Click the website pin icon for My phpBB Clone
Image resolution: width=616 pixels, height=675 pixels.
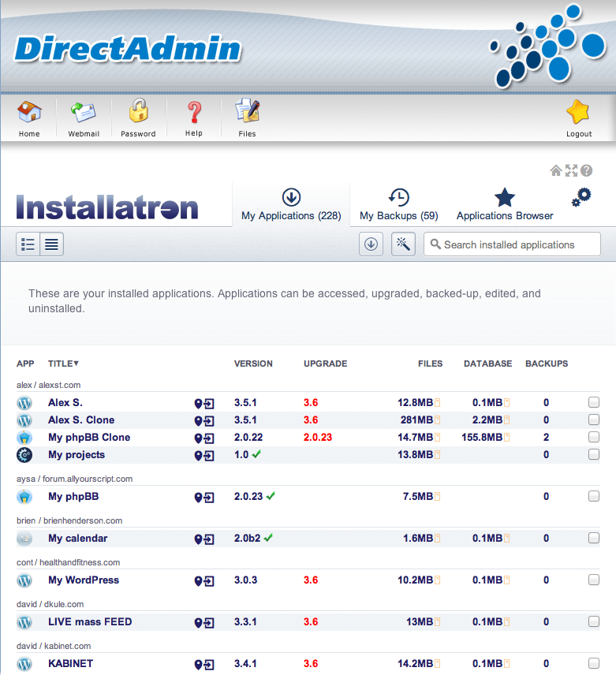pos(198,438)
